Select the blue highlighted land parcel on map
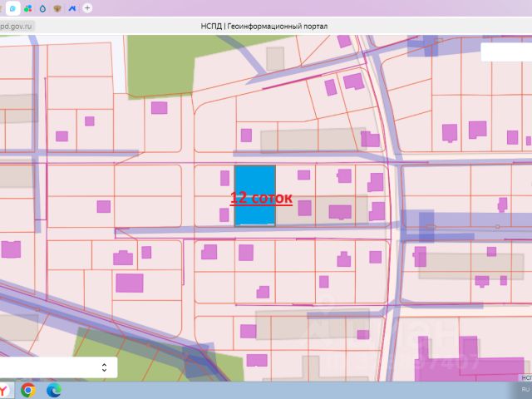 pos(255,195)
